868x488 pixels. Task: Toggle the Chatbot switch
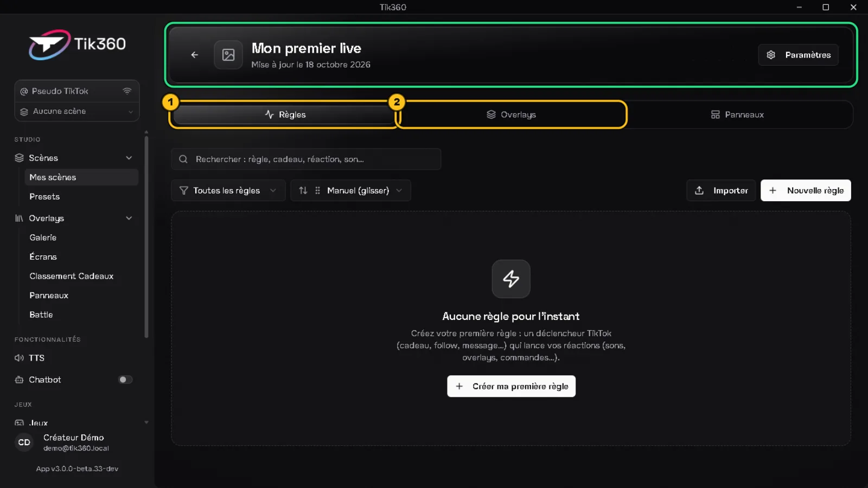[x=125, y=380]
